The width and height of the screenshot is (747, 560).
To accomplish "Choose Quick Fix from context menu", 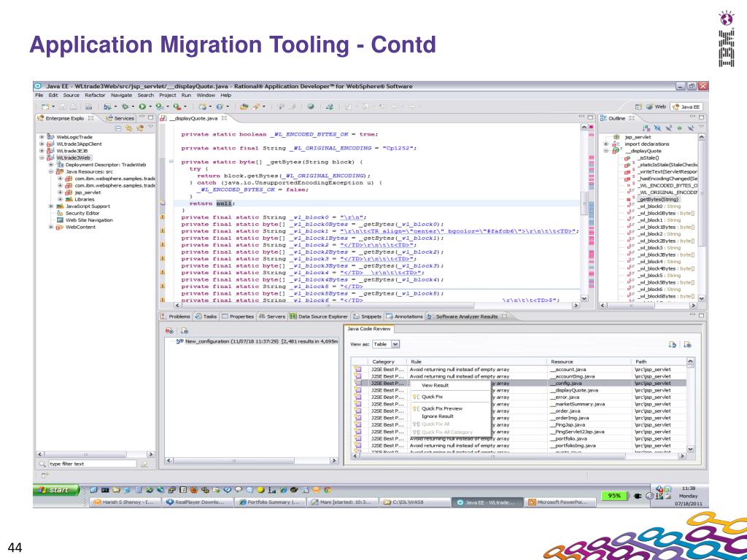I will pyautogui.click(x=450, y=397).
